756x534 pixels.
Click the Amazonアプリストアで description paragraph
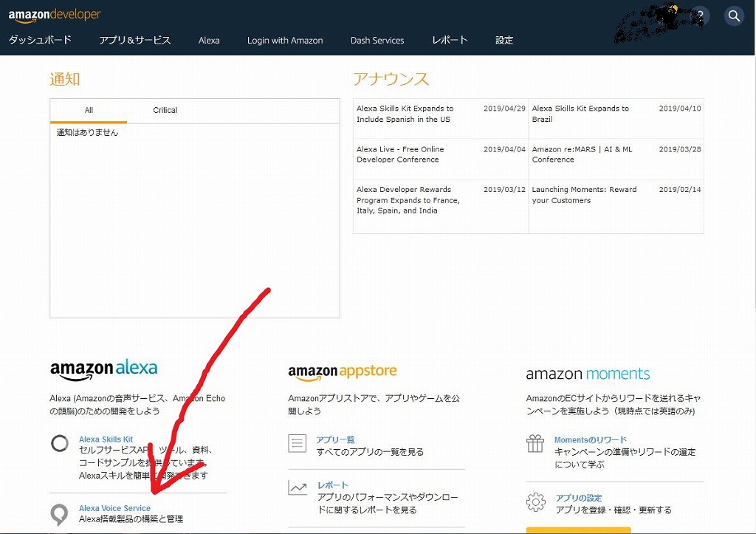tap(374, 405)
